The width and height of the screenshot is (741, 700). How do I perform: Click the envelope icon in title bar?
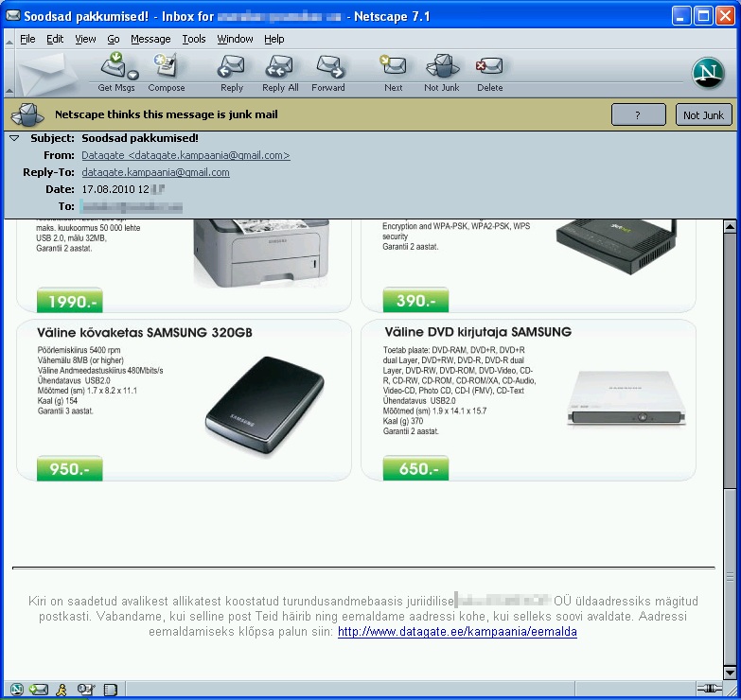click(x=12, y=16)
